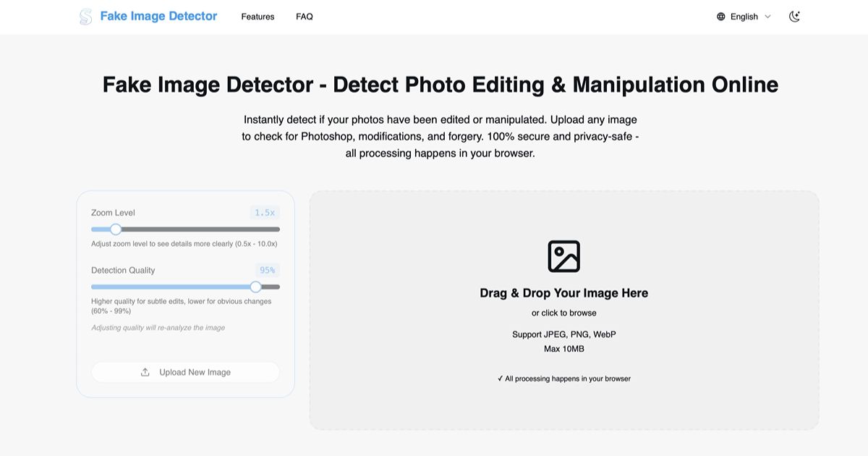Activate dark theme using the crescent moon icon

[x=794, y=16]
